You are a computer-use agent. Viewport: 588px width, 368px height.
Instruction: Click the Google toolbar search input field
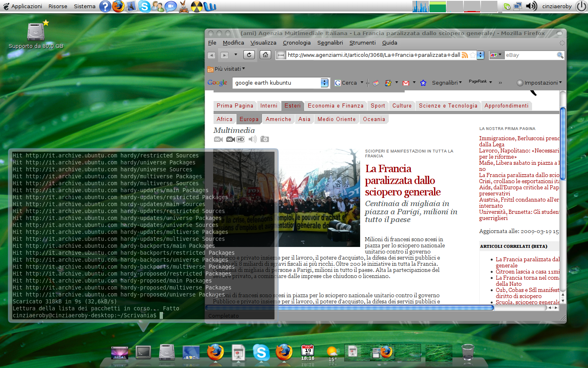point(277,83)
